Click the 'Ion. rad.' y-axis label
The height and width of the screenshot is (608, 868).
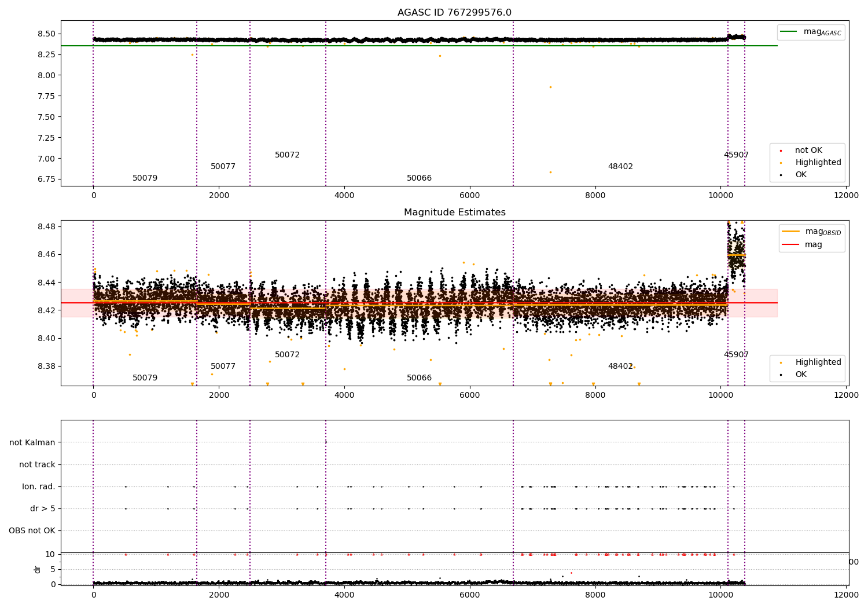tap(39, 487)
